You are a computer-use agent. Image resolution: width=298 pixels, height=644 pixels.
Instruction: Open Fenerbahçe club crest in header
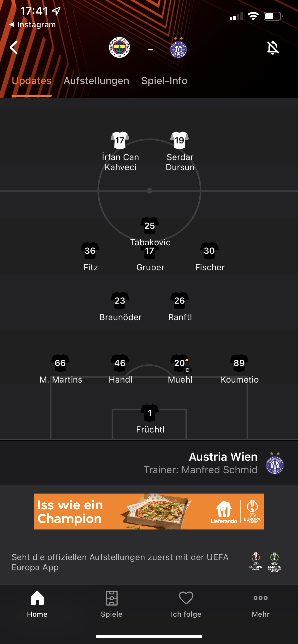click(119, 47)
